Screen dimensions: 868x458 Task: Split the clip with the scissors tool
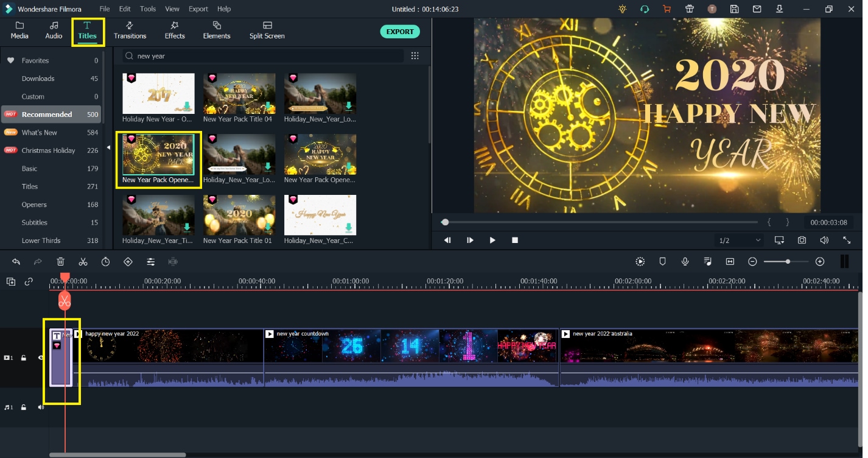[83, 262]
